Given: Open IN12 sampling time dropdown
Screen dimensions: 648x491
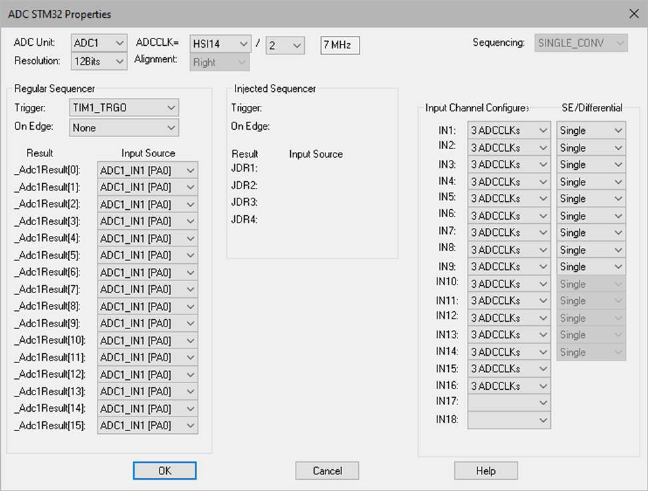Looking at the screenshot, I should tap(509, 318).
